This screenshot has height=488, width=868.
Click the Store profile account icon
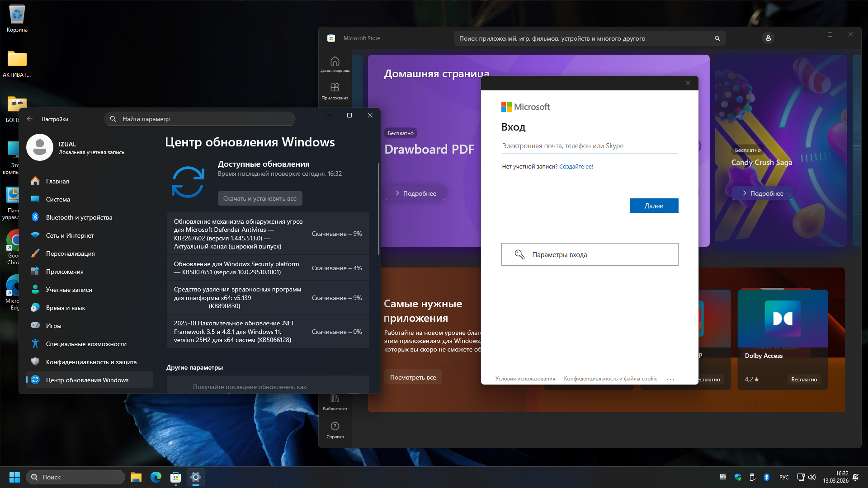click(x=768, y=38)
